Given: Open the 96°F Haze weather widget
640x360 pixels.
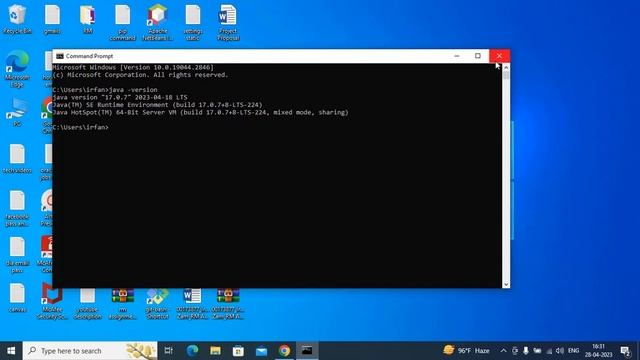Looking at the screenshot, I should [x=467, y=351].
